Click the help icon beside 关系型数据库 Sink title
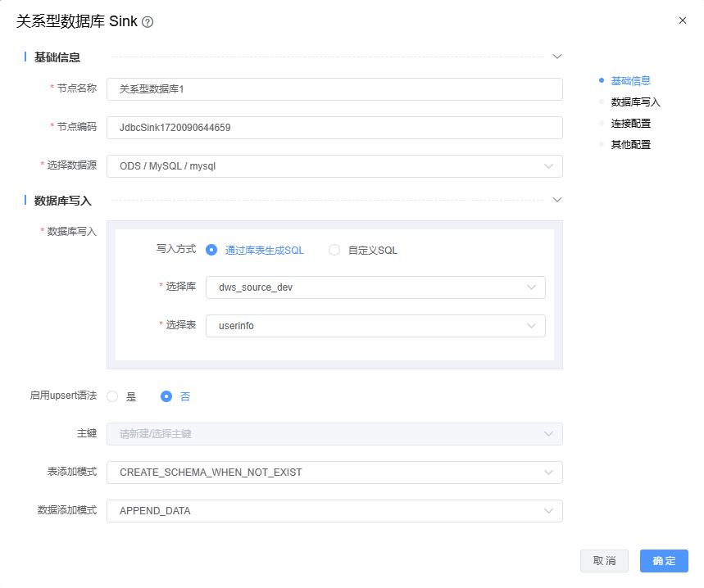This screenshot has width=704, height=588. click(x=148, y=22)
